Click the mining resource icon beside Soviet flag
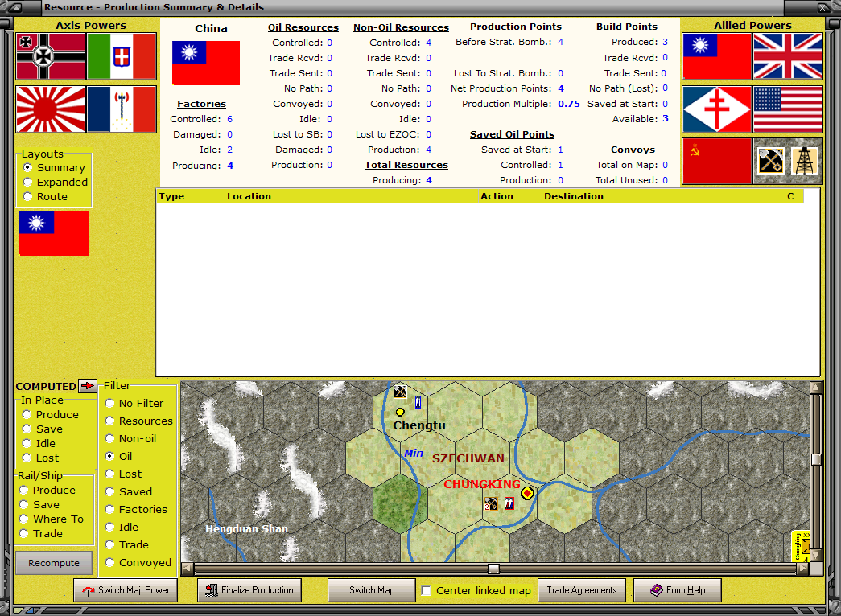 coord(771,161)
